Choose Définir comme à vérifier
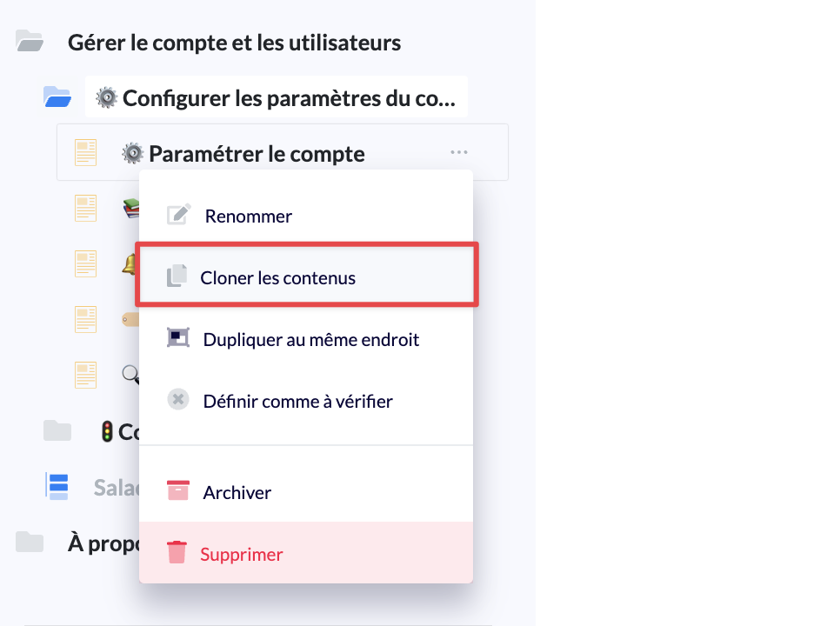 point(297,402)
